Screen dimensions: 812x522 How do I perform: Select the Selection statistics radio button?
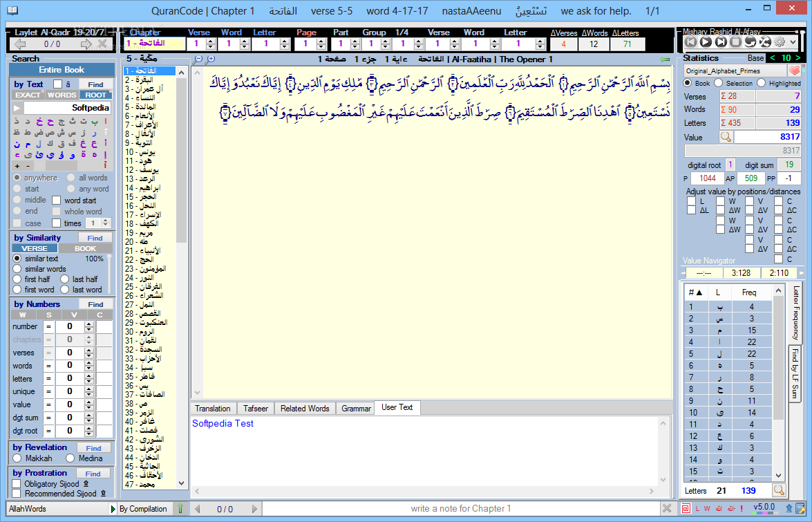pyautogui.click(x=718, y=83)
